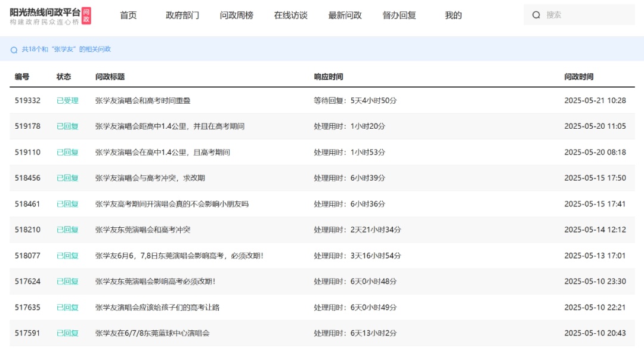Click the magnifier icon beside result count text
644x353 pixels.
[13, 50]
